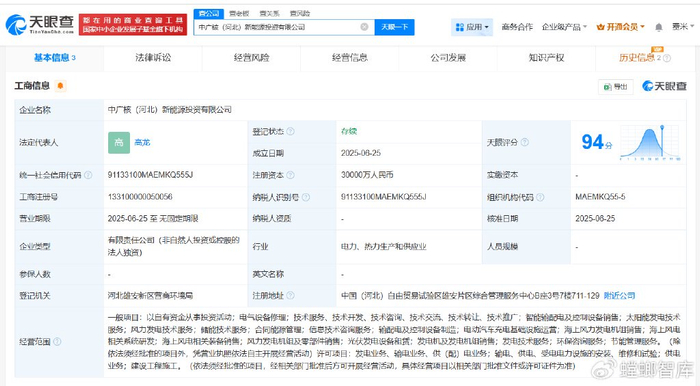Click the orange alert icon beside 工商信息
700x386 pixels.
(x=60, y=85)
